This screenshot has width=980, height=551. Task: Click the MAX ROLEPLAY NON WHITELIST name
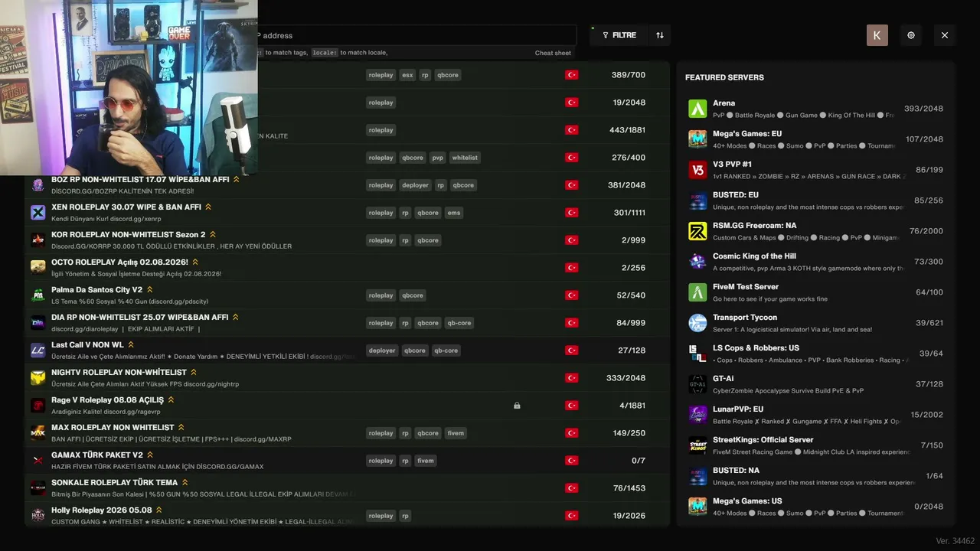point(113,428)
